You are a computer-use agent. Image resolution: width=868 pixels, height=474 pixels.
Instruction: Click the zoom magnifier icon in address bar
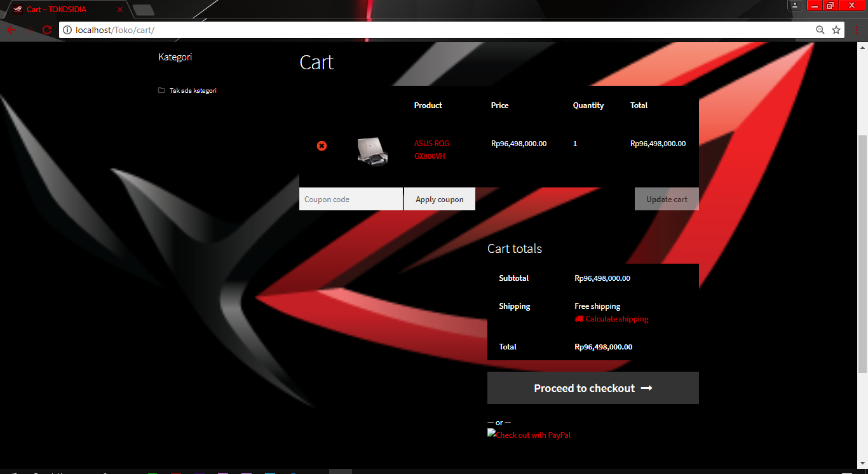click(x=820, y=30)
